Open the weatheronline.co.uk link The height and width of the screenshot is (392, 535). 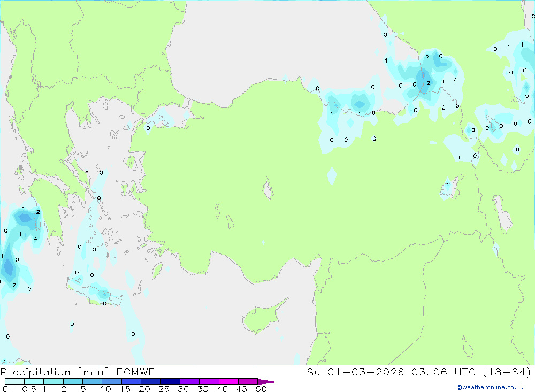click(x=490, y=387)
